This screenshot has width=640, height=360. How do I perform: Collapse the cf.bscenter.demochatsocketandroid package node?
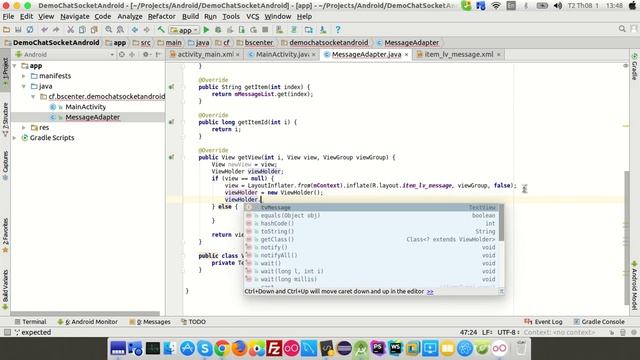tap(33, 96)
